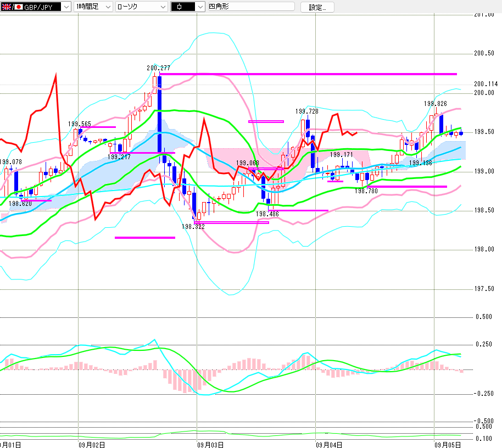The width and height of the screenshot is (502, 448).
Task: Click the 四角形 shape field
Action: pyautogui.click(x=252, y=7)
